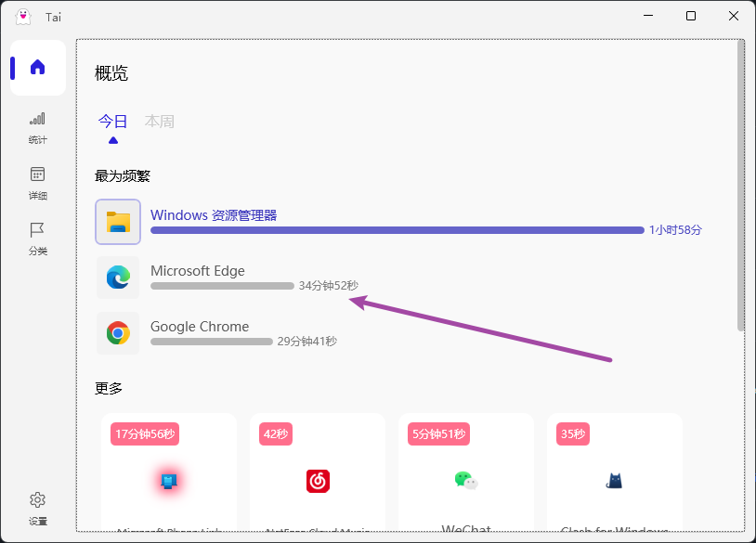Open the 统计 statistics page
This screenshot has width=756, height=543.
point(37,128)
